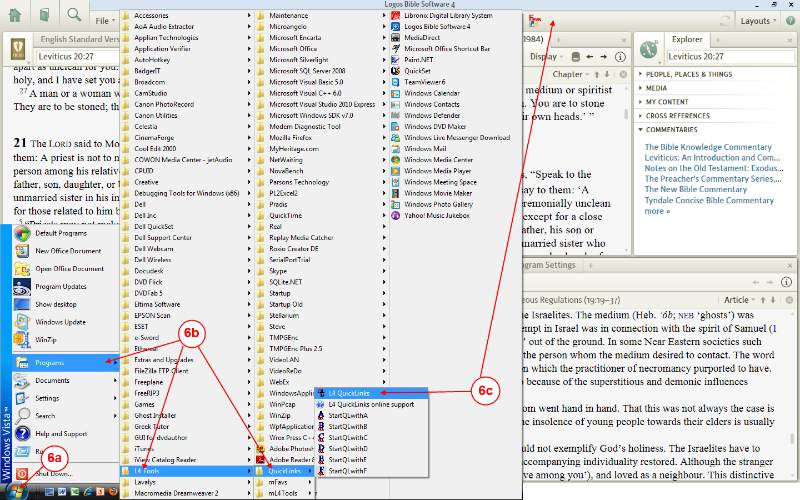Open the Documents submenu in Start menu

point(65,381)
